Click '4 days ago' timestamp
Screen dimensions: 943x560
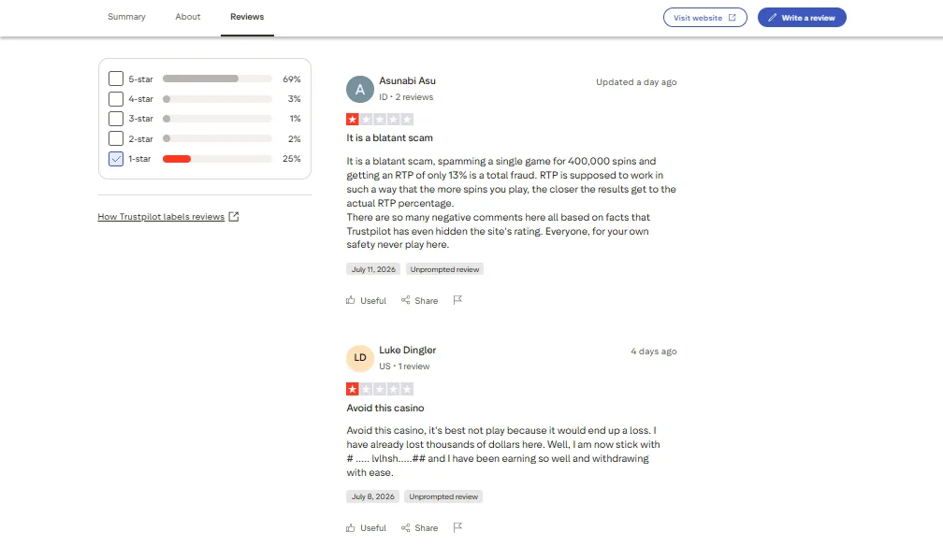pyautogui.click(x=654, y=351)
